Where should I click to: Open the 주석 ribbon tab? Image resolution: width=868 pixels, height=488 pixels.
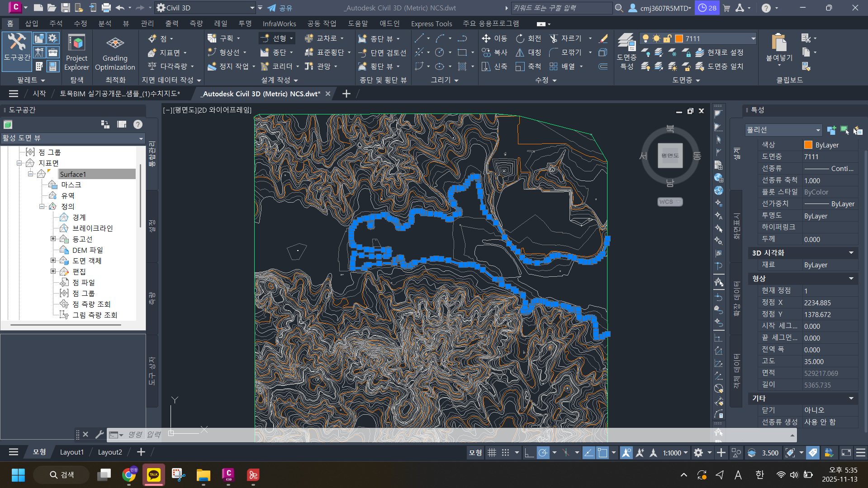56,24
